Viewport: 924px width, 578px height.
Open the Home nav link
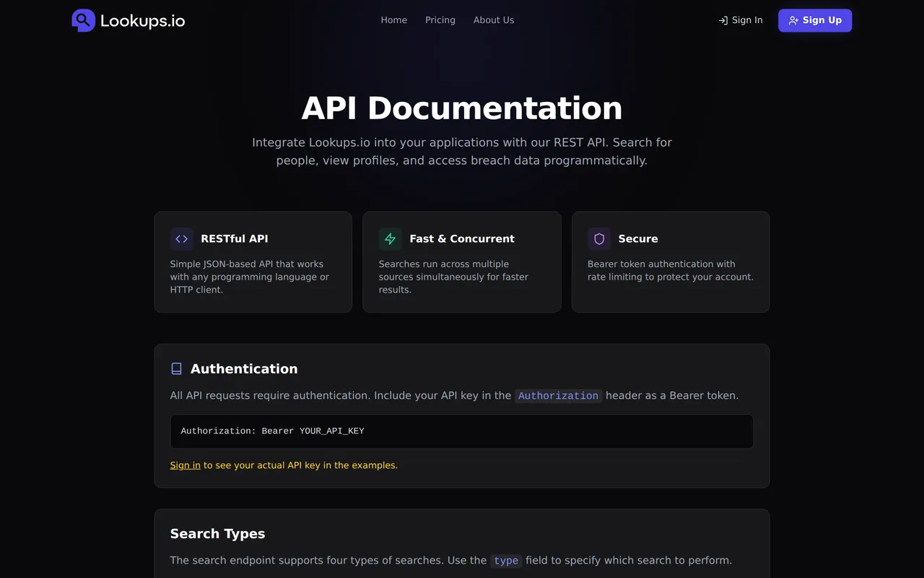click(x=394, y=20)
